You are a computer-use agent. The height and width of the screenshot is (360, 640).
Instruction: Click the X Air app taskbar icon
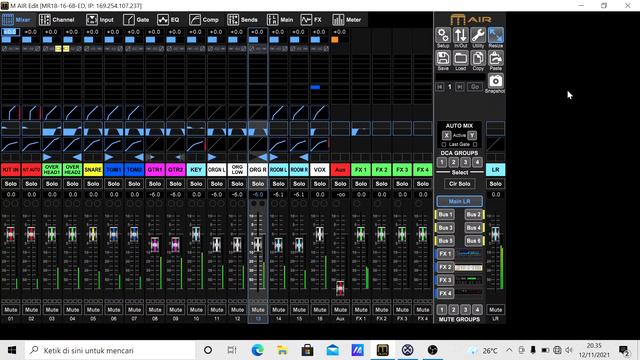click(x=407, y=350)
